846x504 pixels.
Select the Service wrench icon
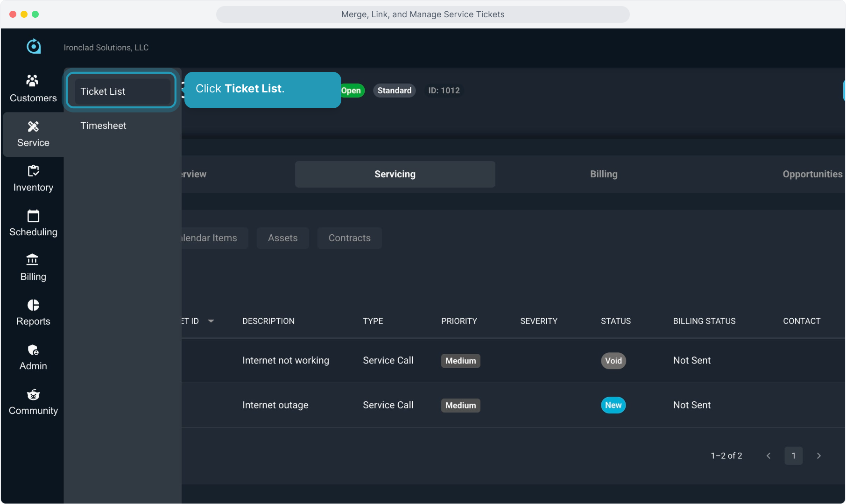click(33, 126)
